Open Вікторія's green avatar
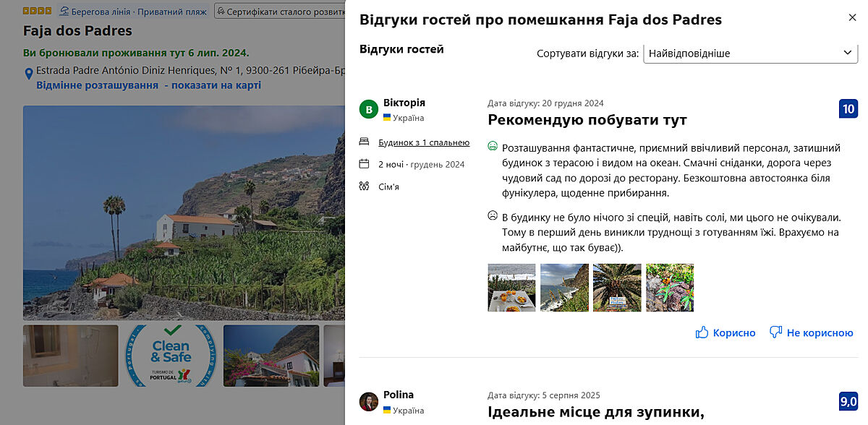 point(369,110)
